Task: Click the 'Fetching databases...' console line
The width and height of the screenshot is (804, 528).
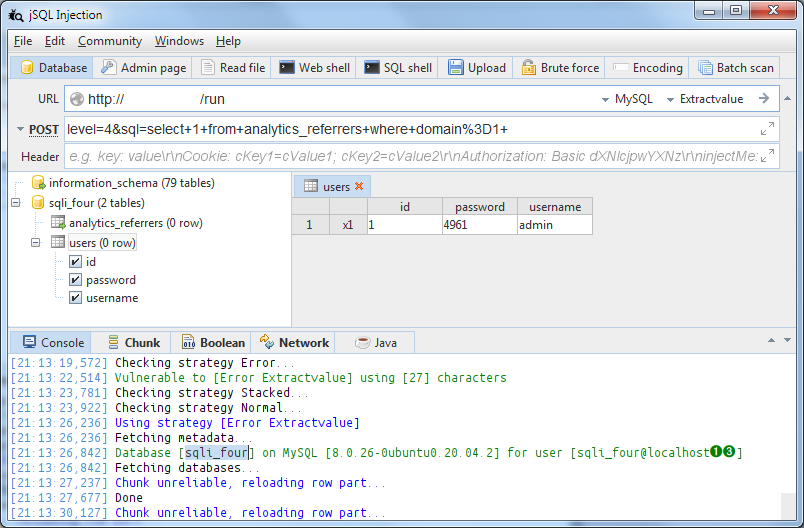Action: pyautogui.click(x=187, y=468)
